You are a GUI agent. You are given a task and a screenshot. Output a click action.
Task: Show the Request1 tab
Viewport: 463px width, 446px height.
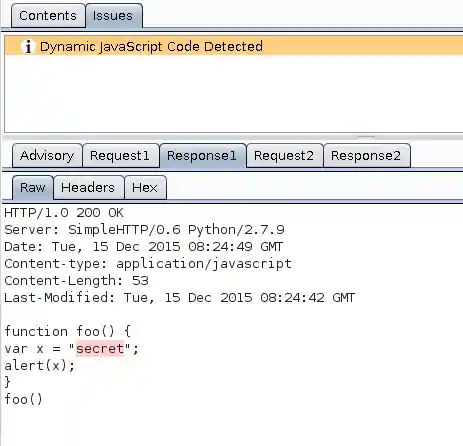(x=120, y=156)
